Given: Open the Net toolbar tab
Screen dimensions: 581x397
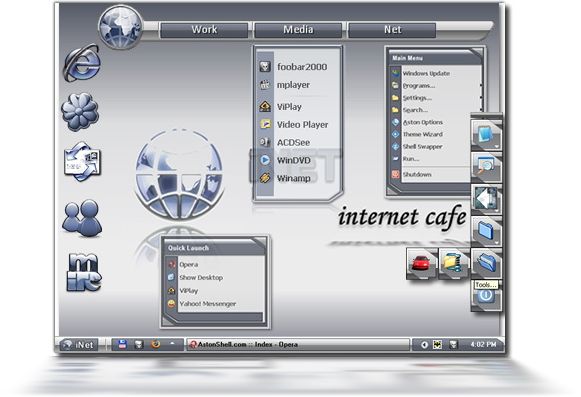Looking at the screenshot, I should [x=392, y=30].
